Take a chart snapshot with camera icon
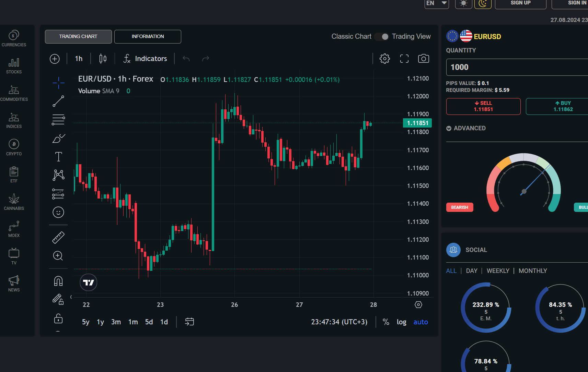 coord(423,59)
